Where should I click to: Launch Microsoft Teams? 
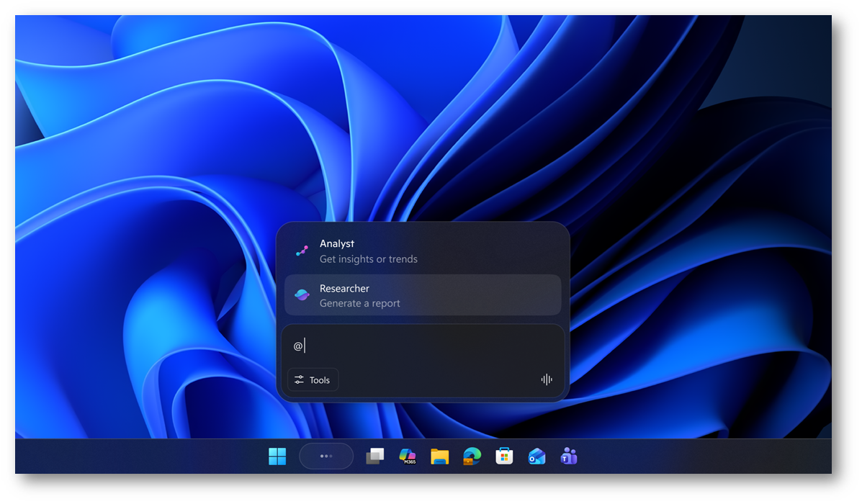pyautogui.click(x=569, y=456)
